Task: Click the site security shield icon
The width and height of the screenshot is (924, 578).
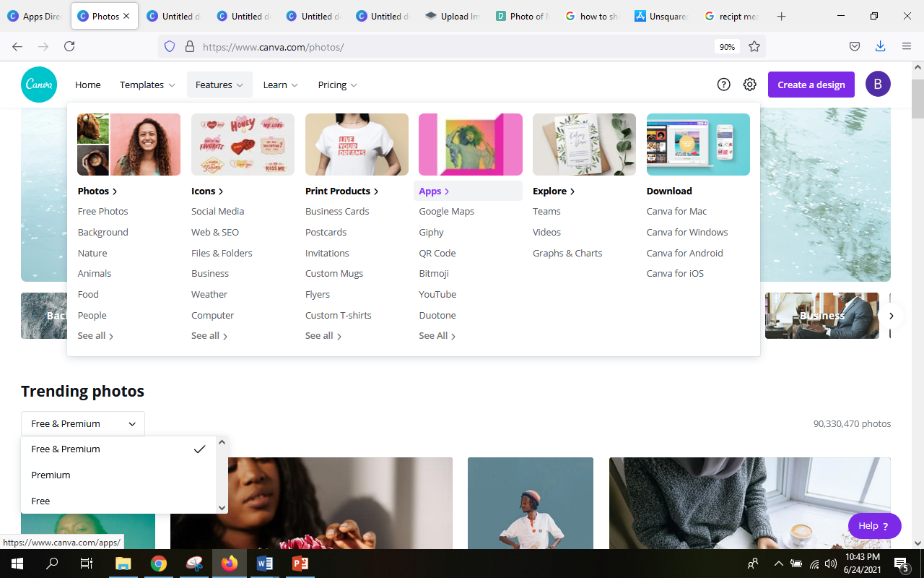Action: tap(170, 46)
